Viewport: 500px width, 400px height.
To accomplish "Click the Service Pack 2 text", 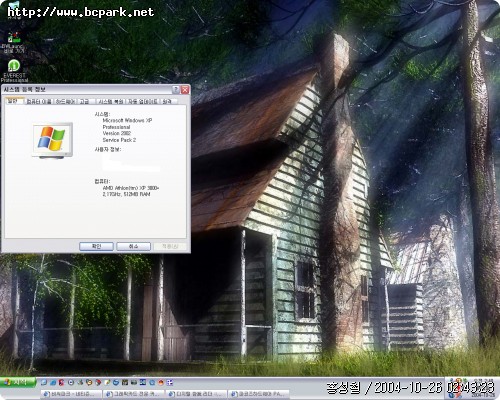I will [x=119, y=140].
